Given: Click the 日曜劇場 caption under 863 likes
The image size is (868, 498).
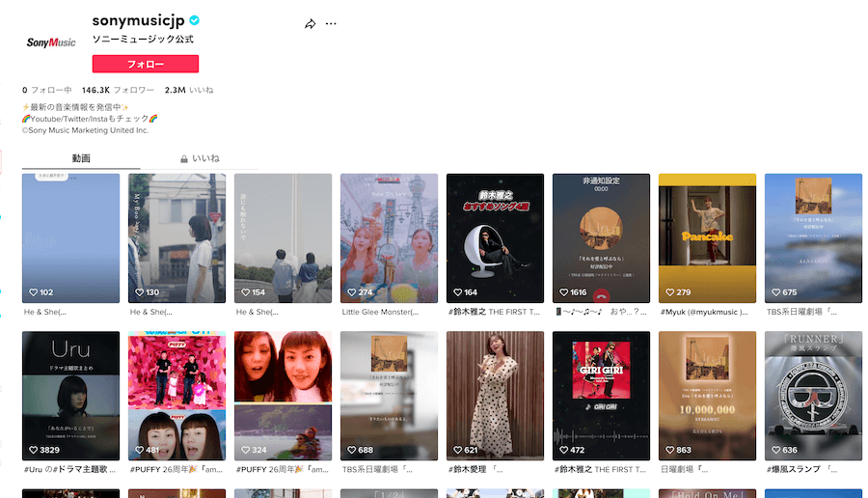Looking at the screenshot, I should pyautogui.click(x=684, y=469).
